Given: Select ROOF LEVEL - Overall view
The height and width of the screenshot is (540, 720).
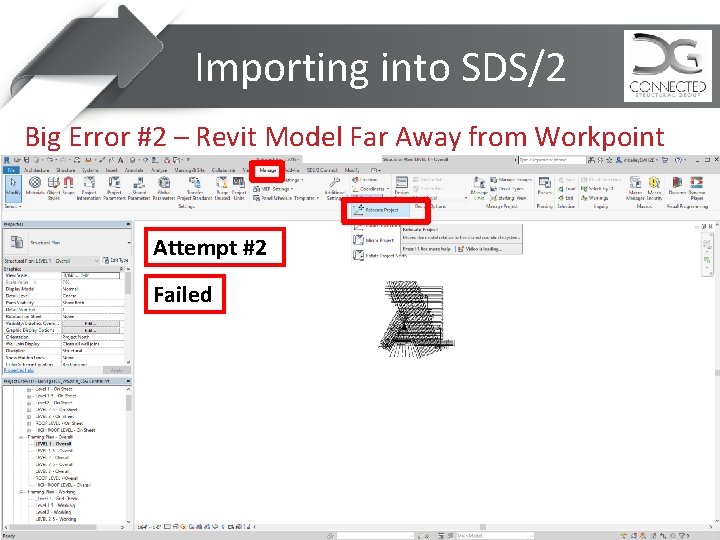Looking at the screenshot, I should tap(57, 478).
